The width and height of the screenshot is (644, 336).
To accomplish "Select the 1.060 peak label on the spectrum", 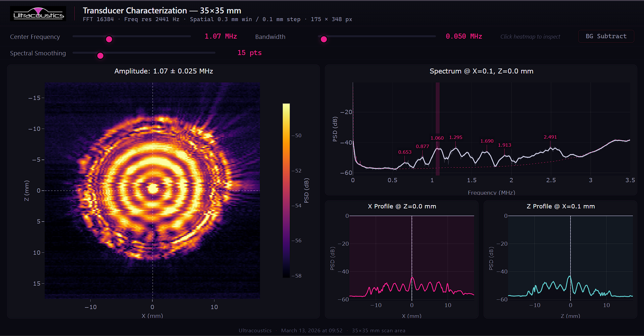I will pos(437,138).
